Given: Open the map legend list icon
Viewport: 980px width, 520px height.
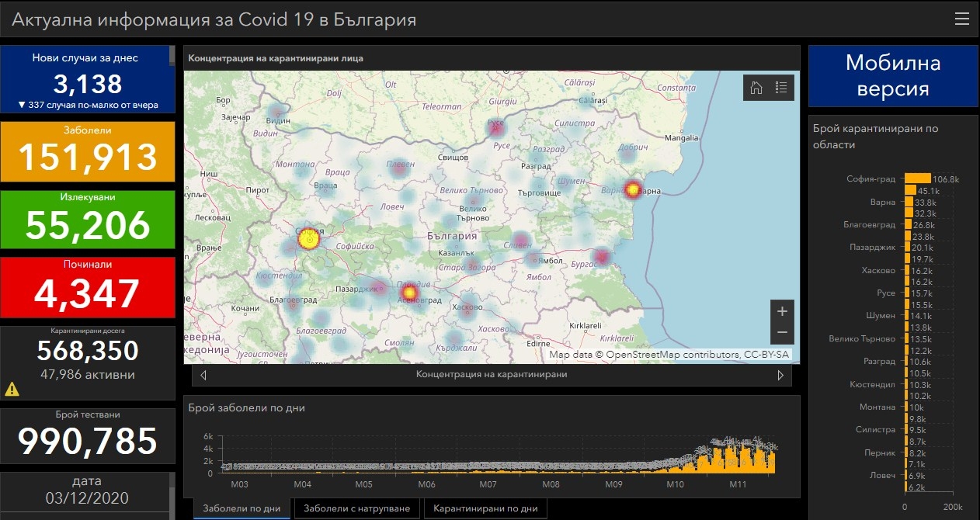Looking at the screenshot, I should click(x=781, y=88).
